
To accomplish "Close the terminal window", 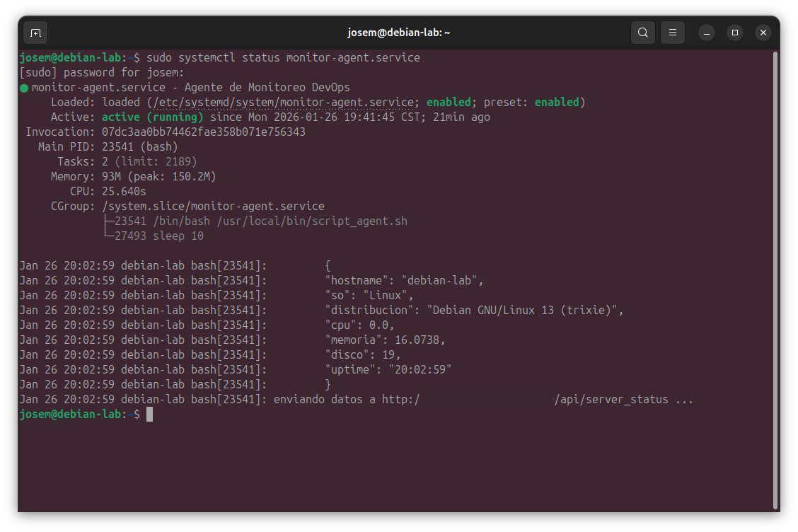I will click(x=763, y=33).
